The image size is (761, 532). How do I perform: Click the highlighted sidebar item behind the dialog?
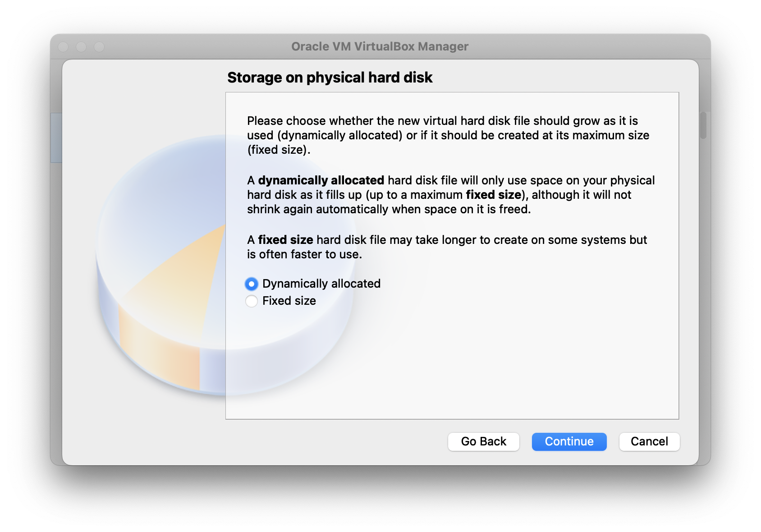point(56,138)
